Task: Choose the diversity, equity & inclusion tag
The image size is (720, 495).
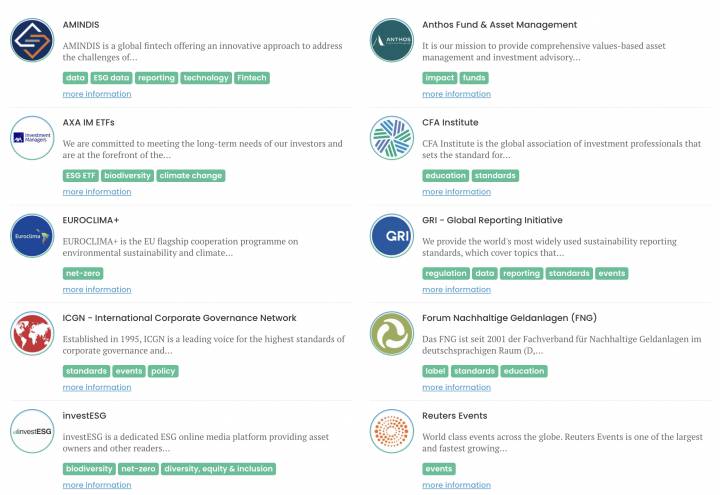Action: click(x=218, y=469)
